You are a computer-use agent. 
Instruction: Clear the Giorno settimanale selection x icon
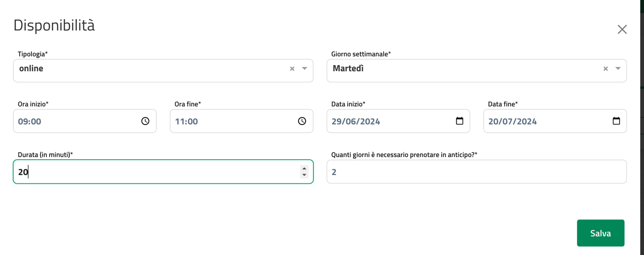point(605,69)
